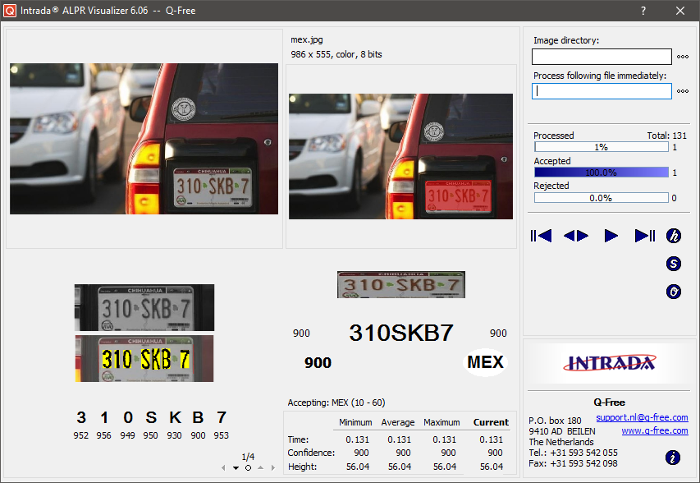The height and width of the screenshot is (483, 700).
Task: Click the grayscale plate crop thumbnail
Action: click(x=144, y=308)
